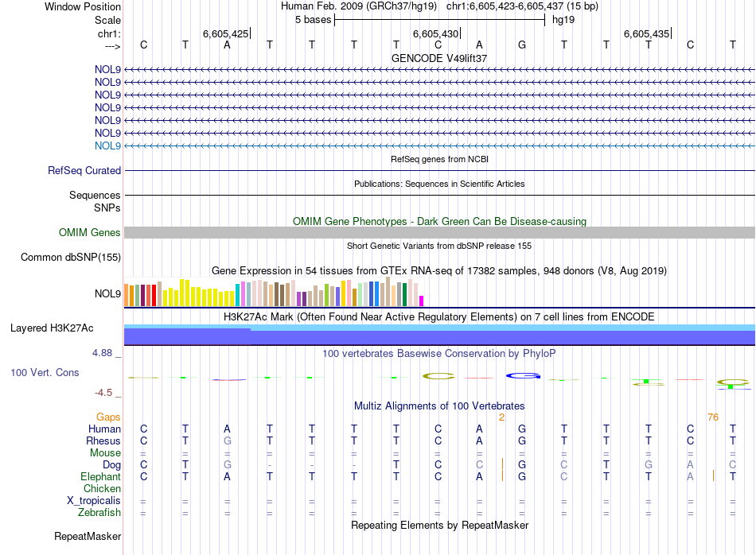Screen dimensions: 756x555
Task: Select the Human alignment row label
Action: [x=104, y=429]
